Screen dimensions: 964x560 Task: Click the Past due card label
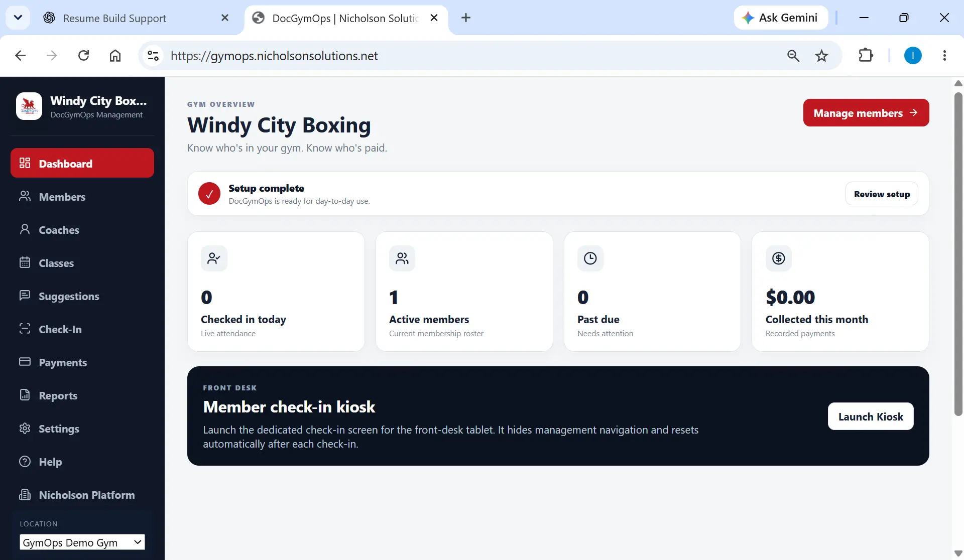[x=598, y=319]
